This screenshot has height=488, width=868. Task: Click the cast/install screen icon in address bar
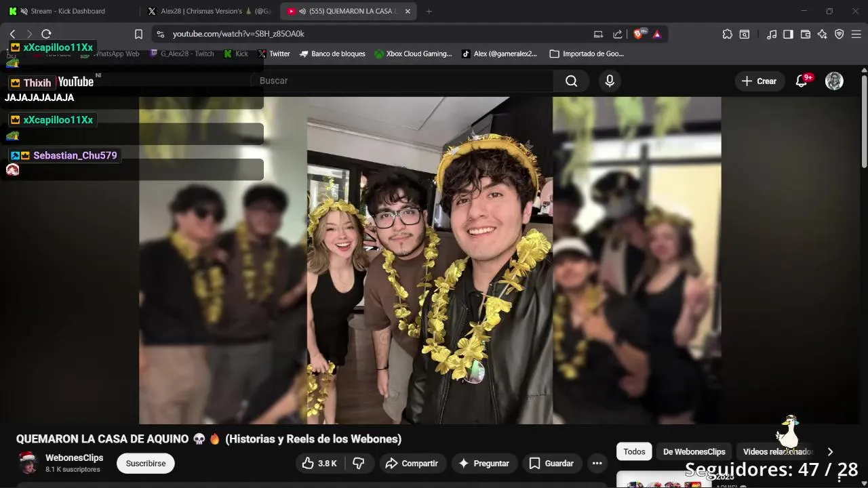click(x=598, y=34)
